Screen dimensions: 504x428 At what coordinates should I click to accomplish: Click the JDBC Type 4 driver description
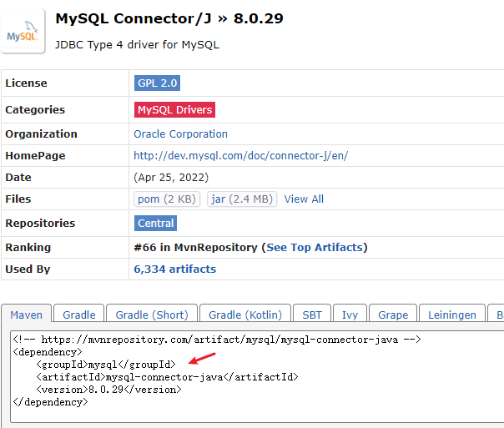click(x=137, y=45)
